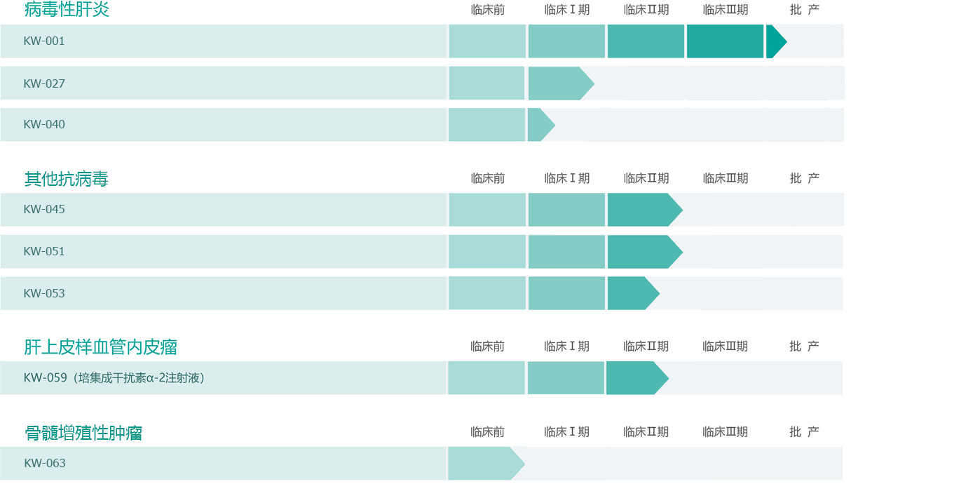
Task: Click KW-001's dark 临床Ⅲ期 progress segment
Action: click(725, 41)
